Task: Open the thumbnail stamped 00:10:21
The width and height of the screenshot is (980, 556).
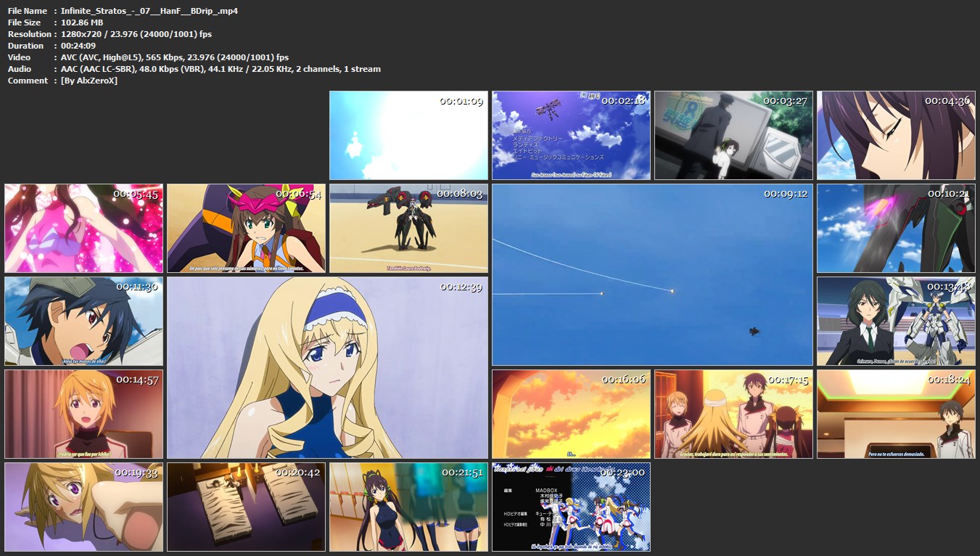Action: click(896, 228)
